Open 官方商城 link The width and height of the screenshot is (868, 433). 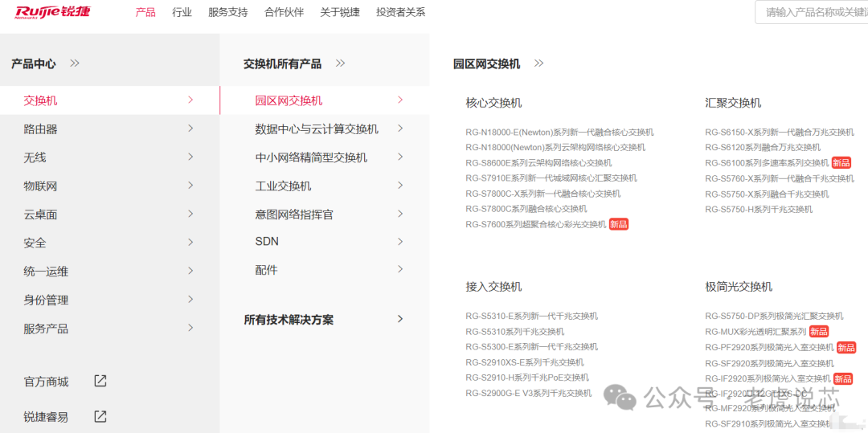(46, 382)
